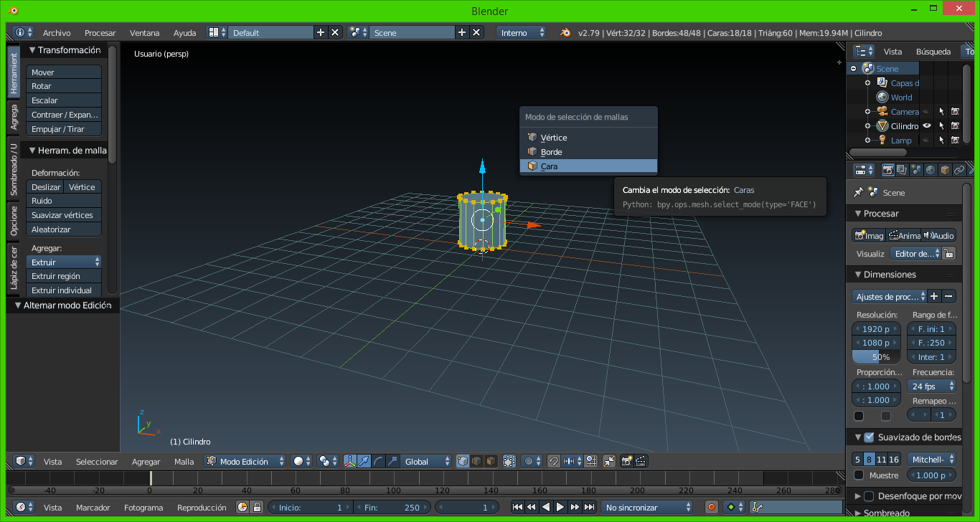Screen dimensions: 980x522
Task: Toggle the 3D manipulator widget icon
Action: pos(350,461)
